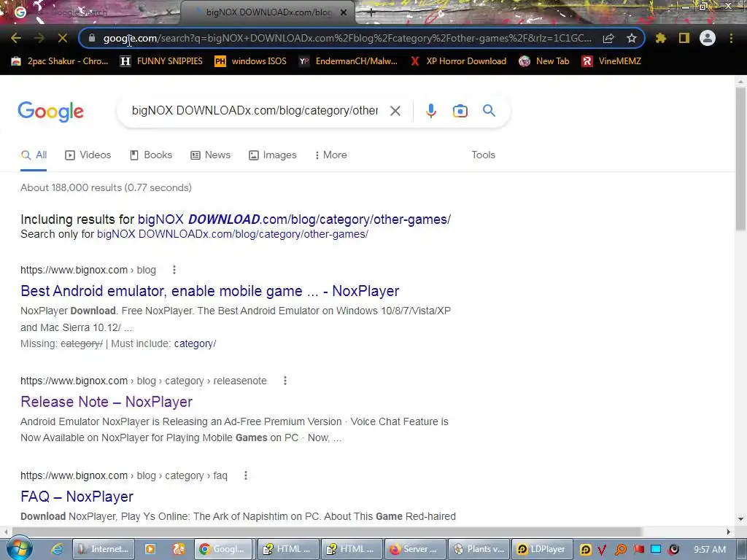Open a new browser tab

point(371,13)
